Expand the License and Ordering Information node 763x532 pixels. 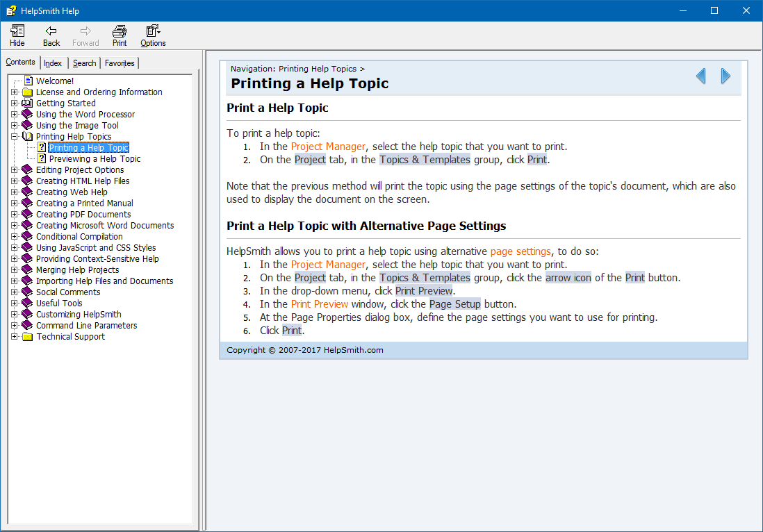pyautogui.click(x=15, y=92)
